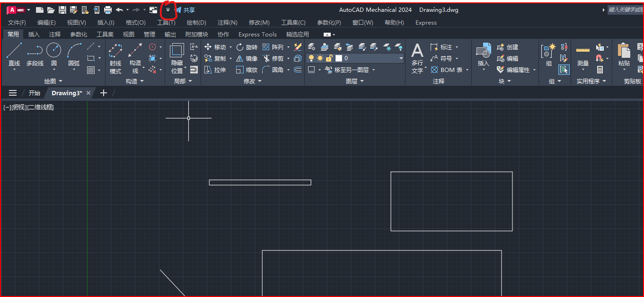644x297 pixels.
Task: Switch to the Express Tools ribbon tab
Action: point(257,34)
